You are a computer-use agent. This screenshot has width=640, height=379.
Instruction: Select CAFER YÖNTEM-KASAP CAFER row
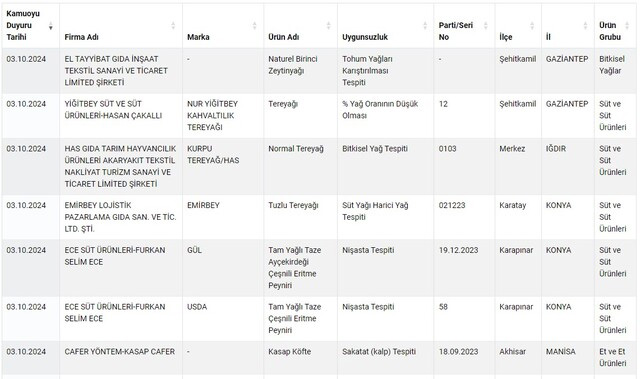320,357
